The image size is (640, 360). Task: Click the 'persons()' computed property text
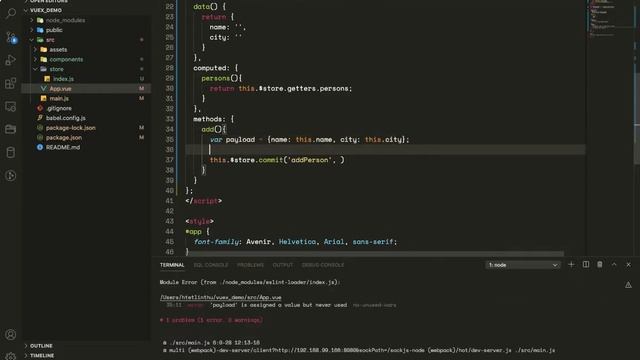(x=222, y=78)
